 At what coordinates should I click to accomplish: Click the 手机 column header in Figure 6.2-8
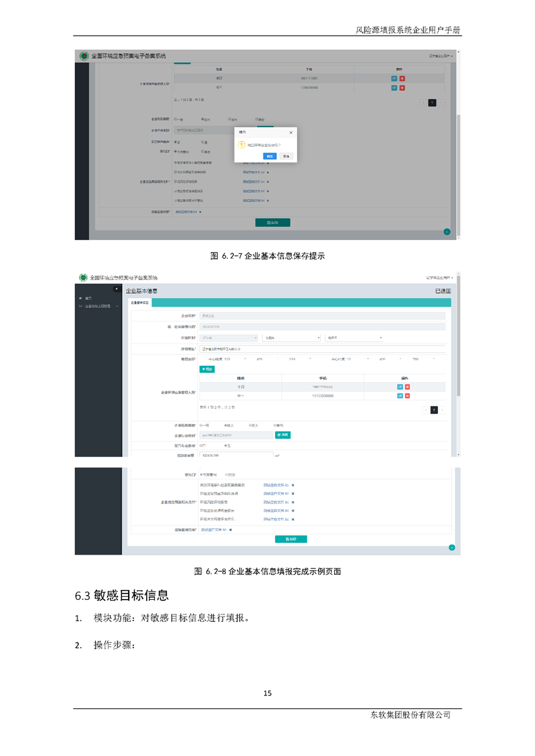point(323,378)
